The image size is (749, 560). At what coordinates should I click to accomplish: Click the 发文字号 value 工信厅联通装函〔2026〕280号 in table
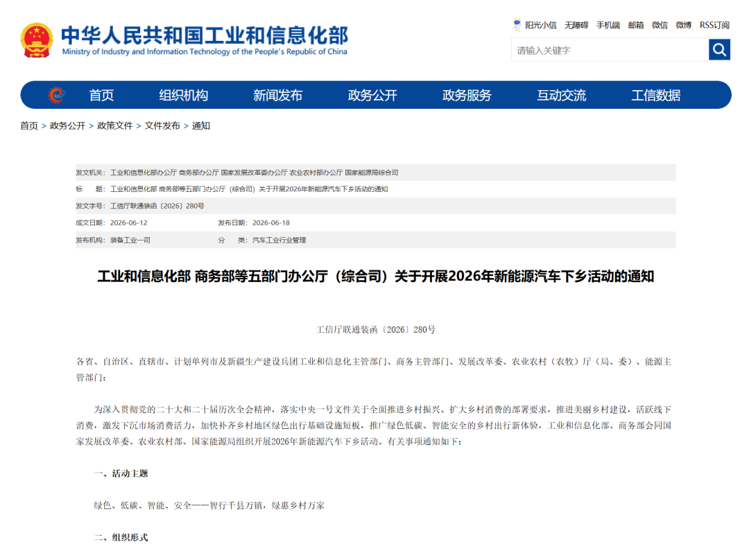click(x=157, y=206)
